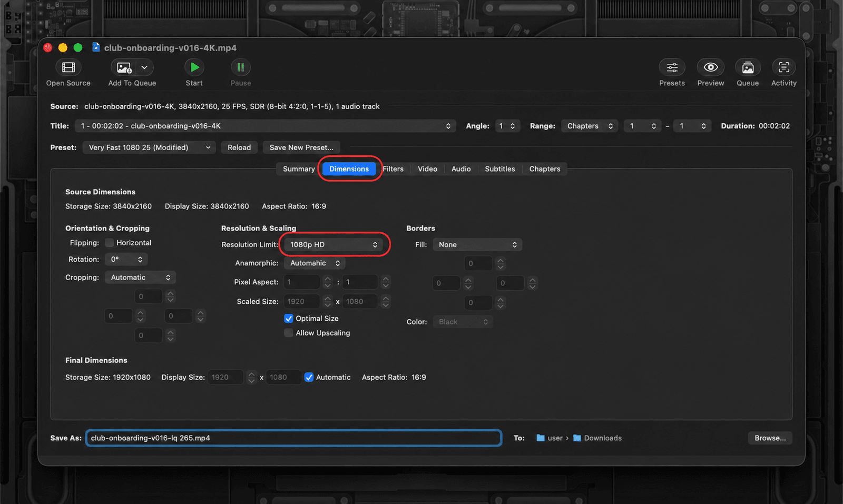Switch to the Subtitles tab
Image resolution: width=843 pixels, height=504 pixels.
500,169
